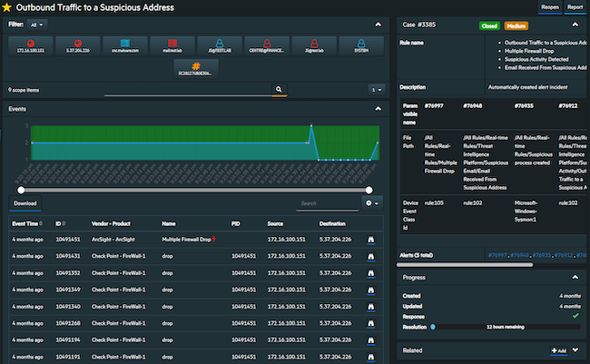Click the scope items search magnifier icon
This screenshot has width=590, height=364.
click(279, 90)
